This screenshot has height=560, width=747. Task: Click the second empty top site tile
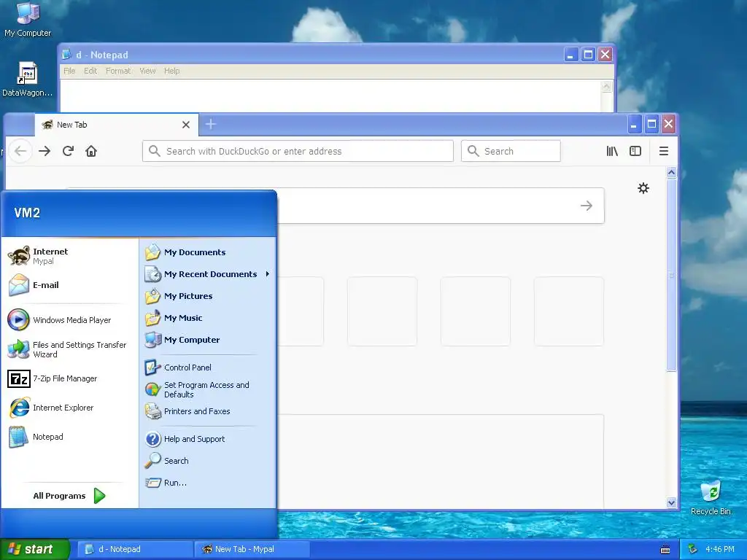coord(382,311)
